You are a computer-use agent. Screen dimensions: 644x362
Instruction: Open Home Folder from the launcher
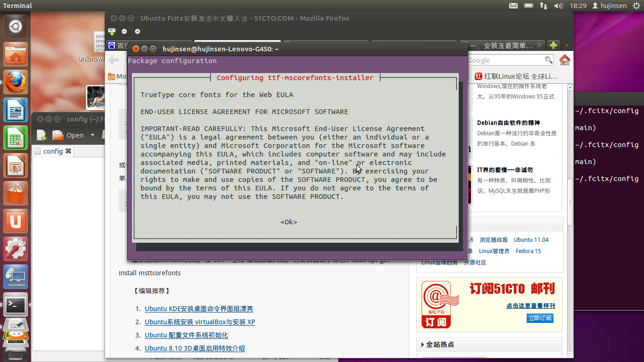tap(16, 55)
